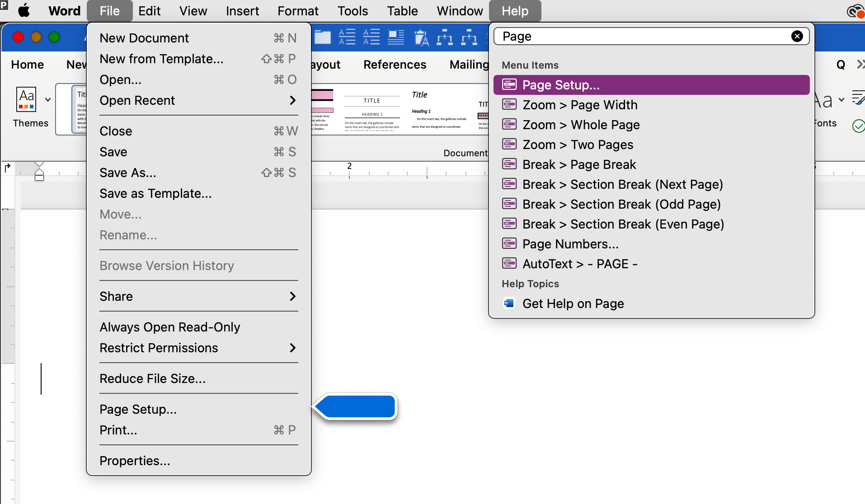
Task: Click the paragraph spacing icon near Fonts
Action: click(858, 97)
